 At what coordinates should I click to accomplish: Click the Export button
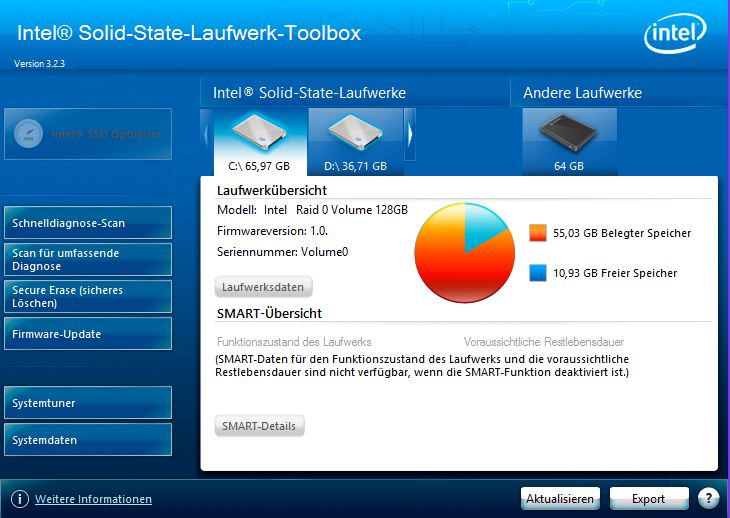pyautogui.click(x=649, y=499)
